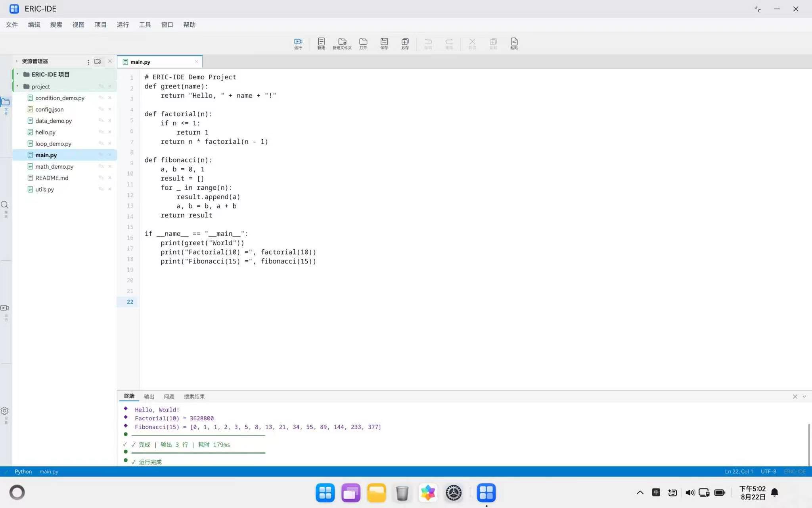This screenshot has width=812, height=508.
Task: Click the 新建 (New file) toolbar icon
Action: (321, 43)
